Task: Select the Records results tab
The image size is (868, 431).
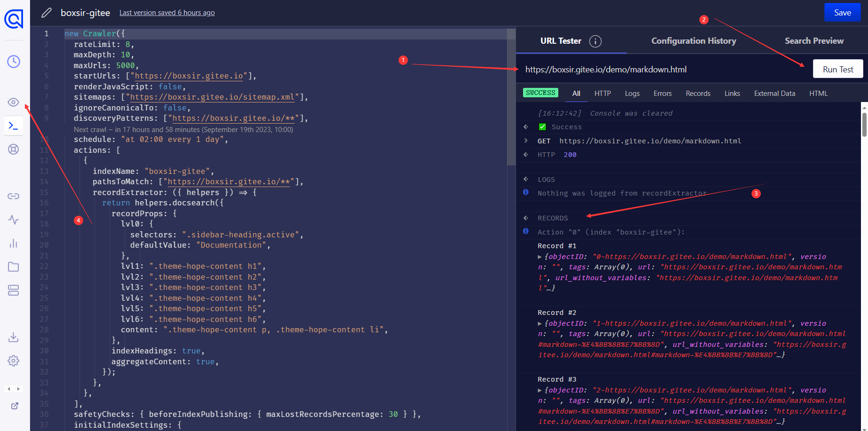Action: [x=698, y=94]
